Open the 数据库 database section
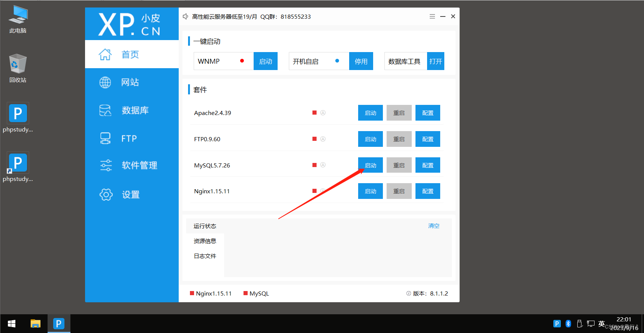This screenshot has width=644, height=333. point(132,110)
